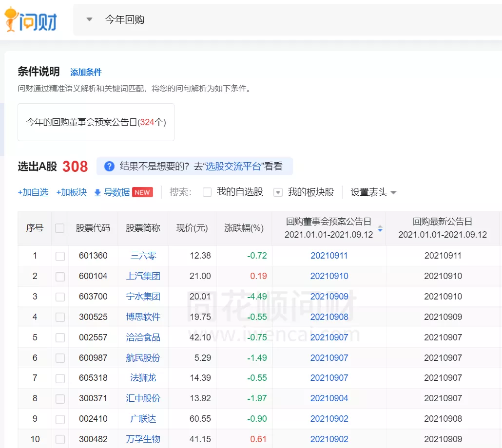502x448 pixels.
Task: Toggle the select-all checkbox in table header
Action: click(60, 228)
